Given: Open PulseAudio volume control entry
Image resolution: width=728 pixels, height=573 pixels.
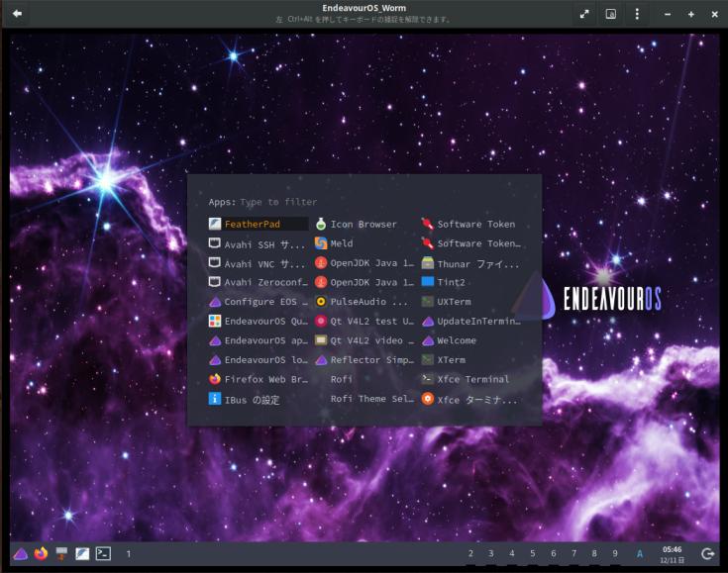Looking at the screenshot, I should (x=364, y=302).
